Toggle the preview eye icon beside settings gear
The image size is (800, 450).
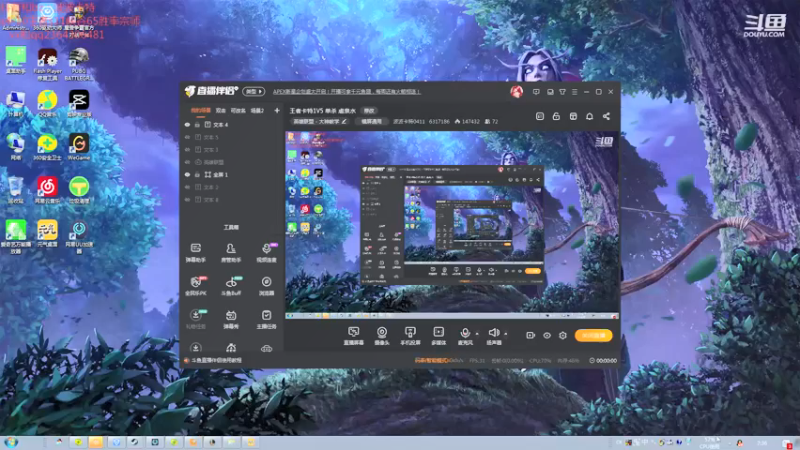(547, 335)
